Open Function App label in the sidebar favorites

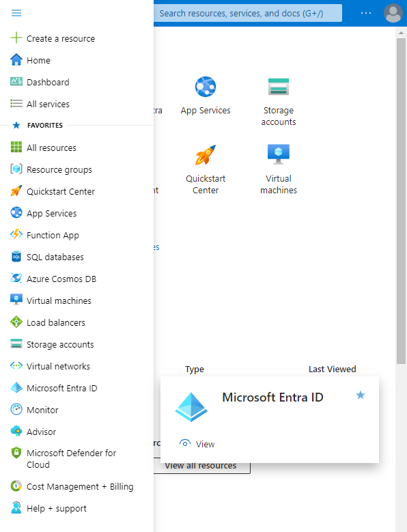pos(53,235)
